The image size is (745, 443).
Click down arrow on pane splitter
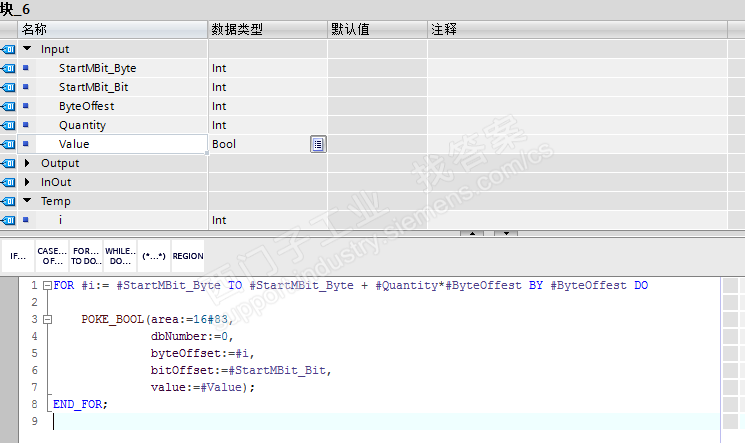pyautogui.click(x=506, y=233)
